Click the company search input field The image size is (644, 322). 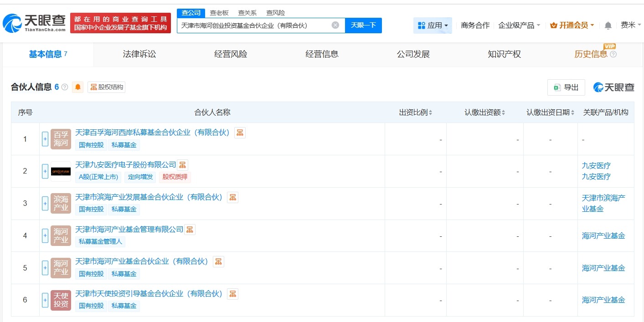pos(255,25)
